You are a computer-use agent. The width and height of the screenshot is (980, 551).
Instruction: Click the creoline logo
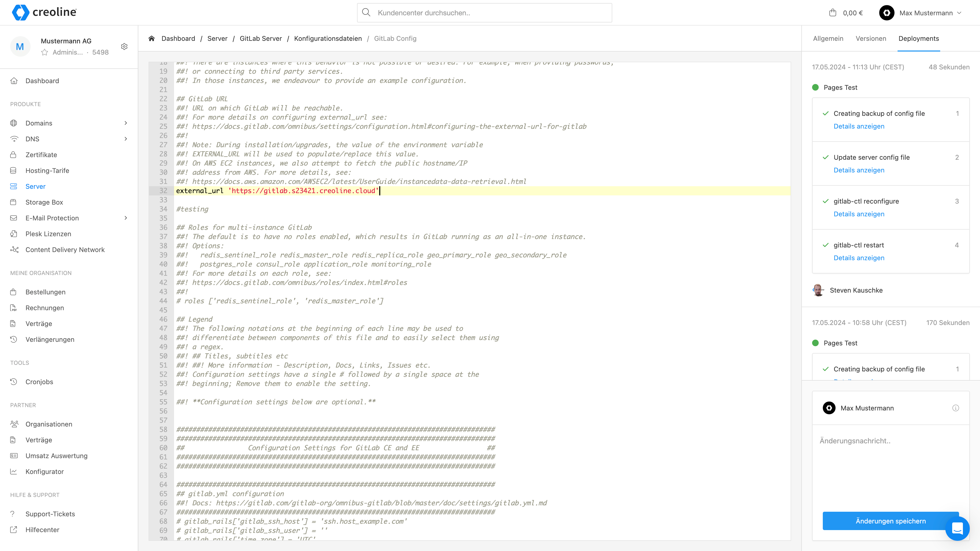44,12
